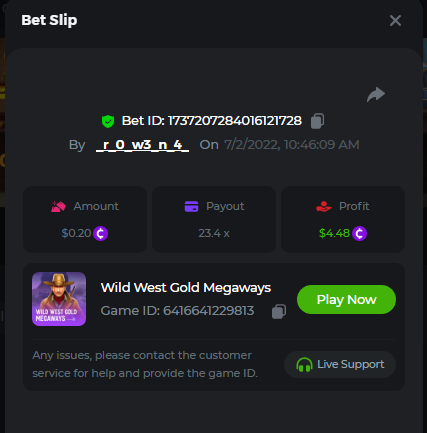Image resolution: width=427 pixels, height=433 pixels.
Task: Copy the Bet ID to clipboard
Action: coord(317,121)
